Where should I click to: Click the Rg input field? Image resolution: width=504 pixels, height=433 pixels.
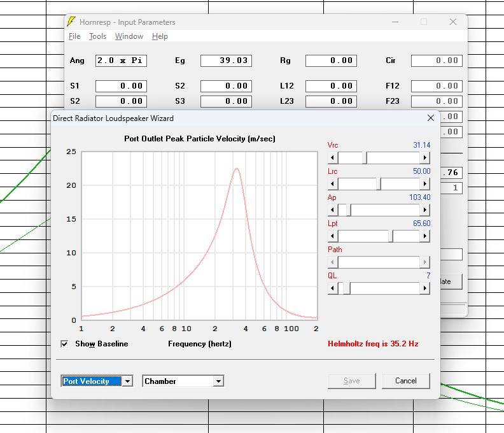click(331, 60)
